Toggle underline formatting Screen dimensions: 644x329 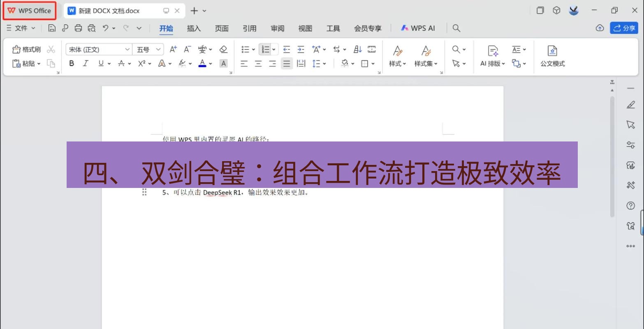[x=101, y=63]
